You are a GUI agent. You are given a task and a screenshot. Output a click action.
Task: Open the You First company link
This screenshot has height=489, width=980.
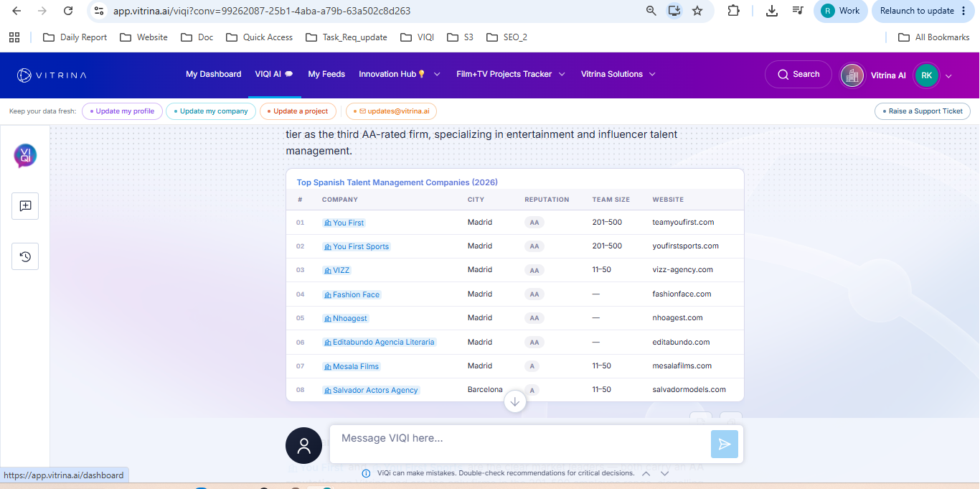(x=344, y=223)
